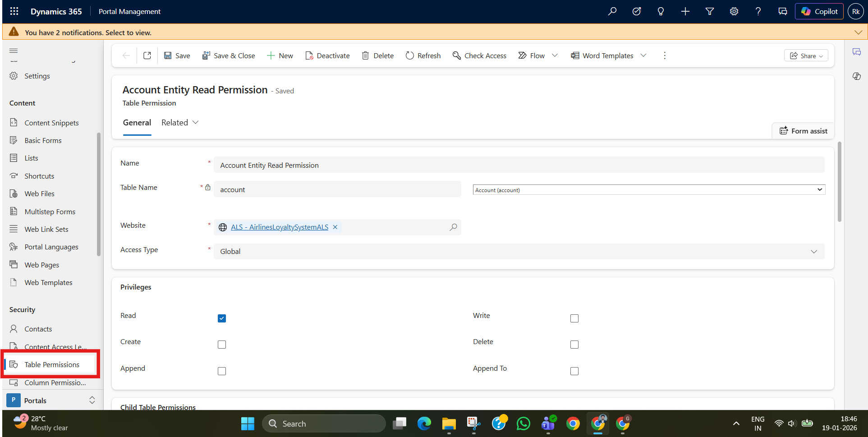Click the Save & Close button

[x=229, y=55]
